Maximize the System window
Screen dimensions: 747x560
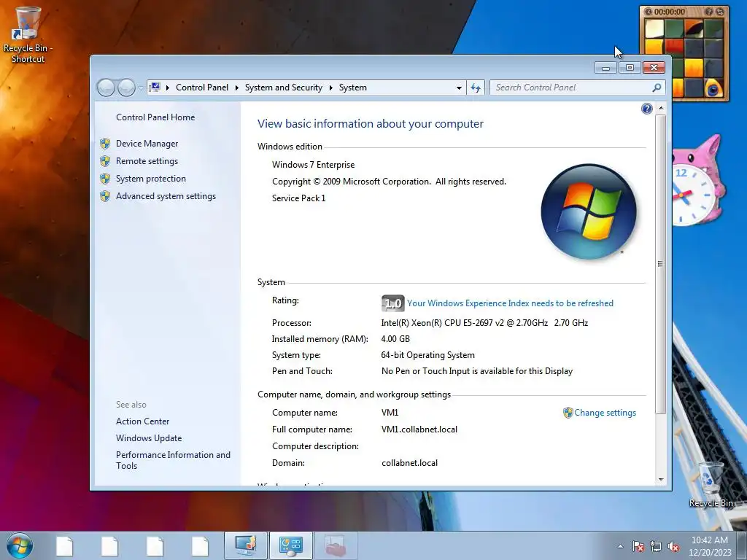[x=630, y=68]
